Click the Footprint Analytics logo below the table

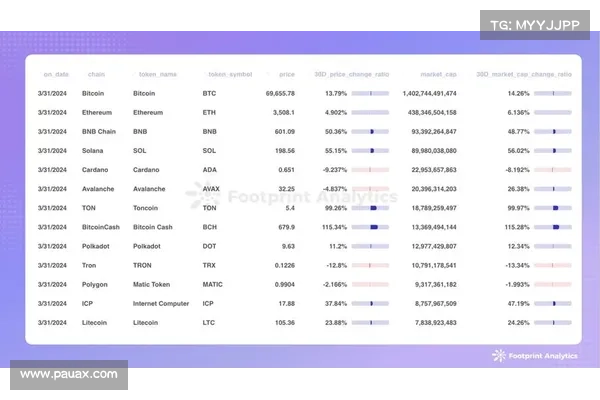(x=535, y=356)
